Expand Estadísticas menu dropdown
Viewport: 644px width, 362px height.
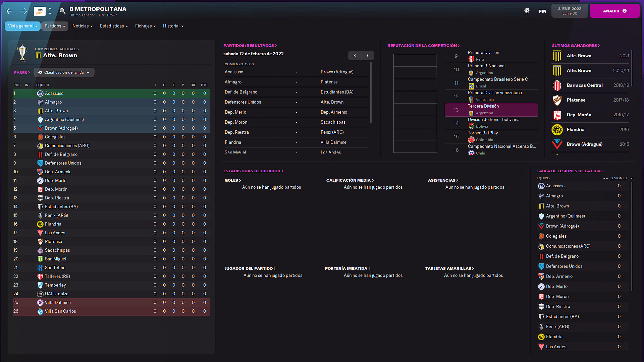pos(114,26)
